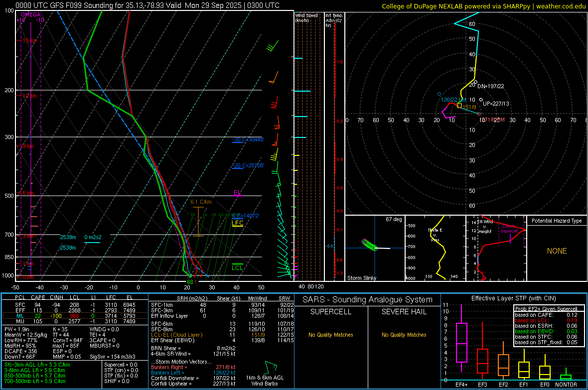Select the magenta EL level label
Screen dimensions: 588x390
pos(237,193)
